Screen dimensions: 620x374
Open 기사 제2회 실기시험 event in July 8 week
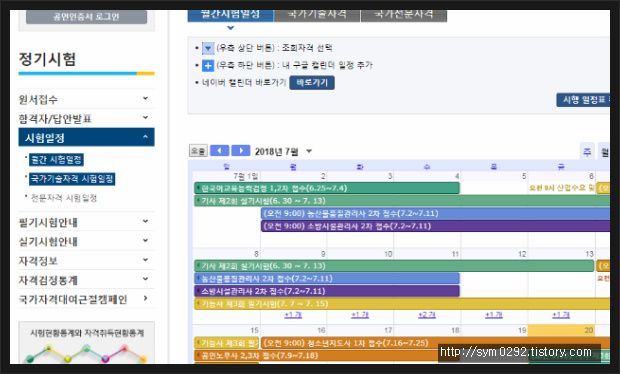click(394, 266)
